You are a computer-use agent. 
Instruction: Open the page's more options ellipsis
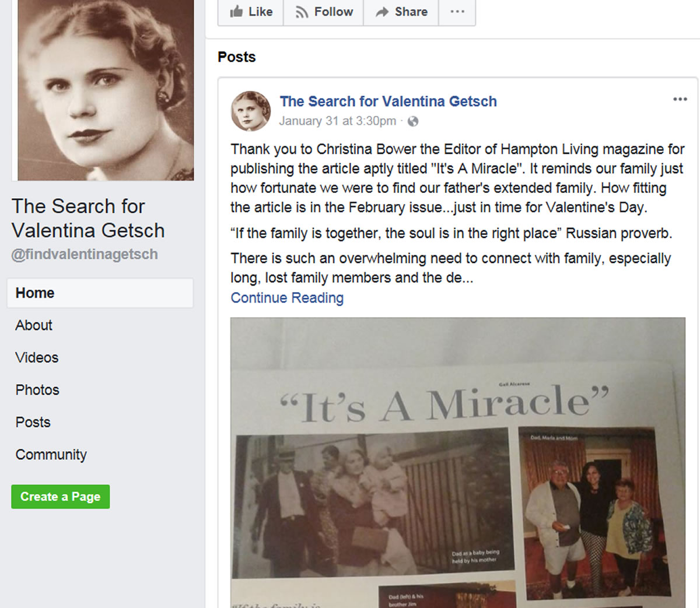[x=458, y=12]
